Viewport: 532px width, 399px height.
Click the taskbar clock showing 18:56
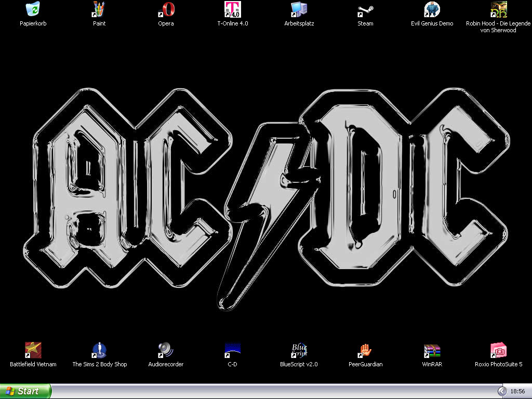pyautogui.click(x=518, y=392)
